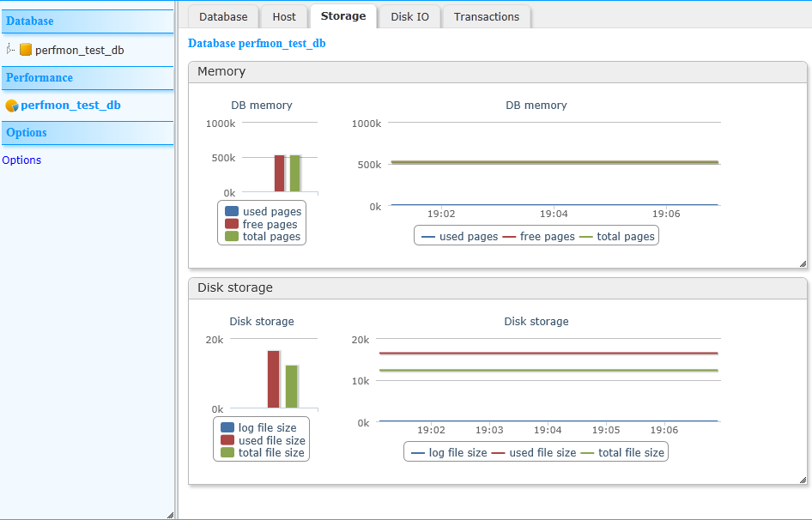Select the Storage tab
The width and height of the screenshot is (812, 520).
(343, 16)
